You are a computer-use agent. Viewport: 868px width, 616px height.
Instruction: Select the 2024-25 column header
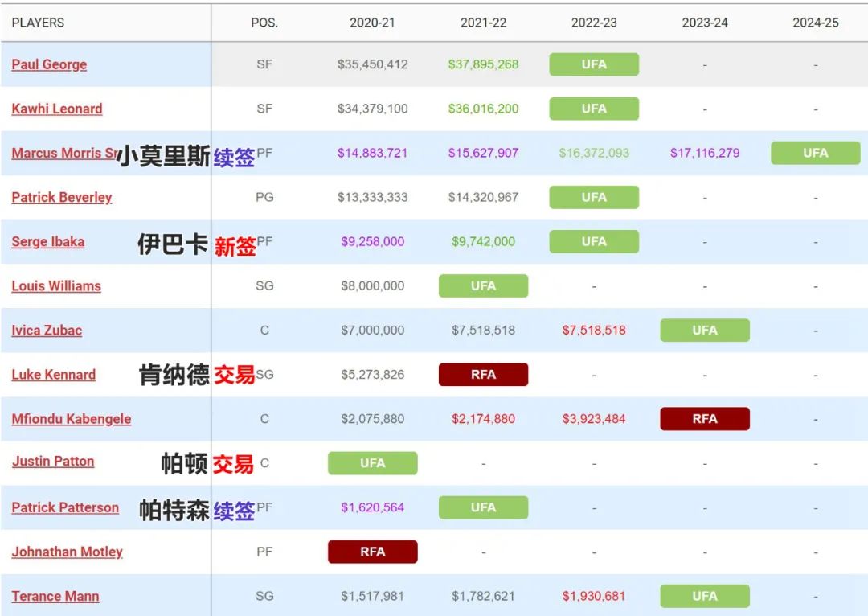point(816,23)
